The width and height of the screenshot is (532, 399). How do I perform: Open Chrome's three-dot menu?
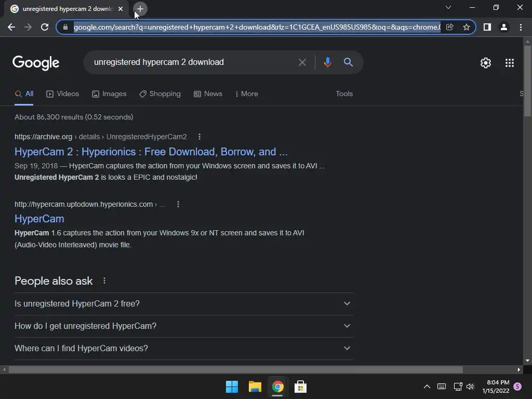pos(521,27)
